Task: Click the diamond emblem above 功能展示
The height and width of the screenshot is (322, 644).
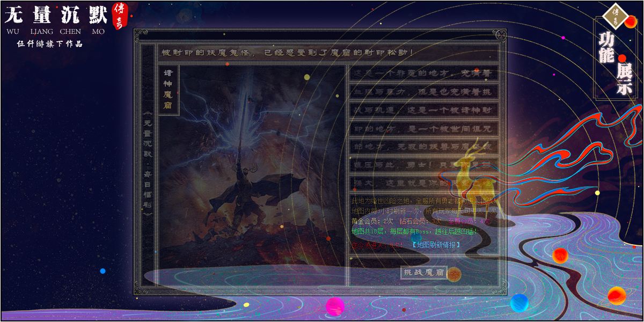Action: (x=616, y=15)
